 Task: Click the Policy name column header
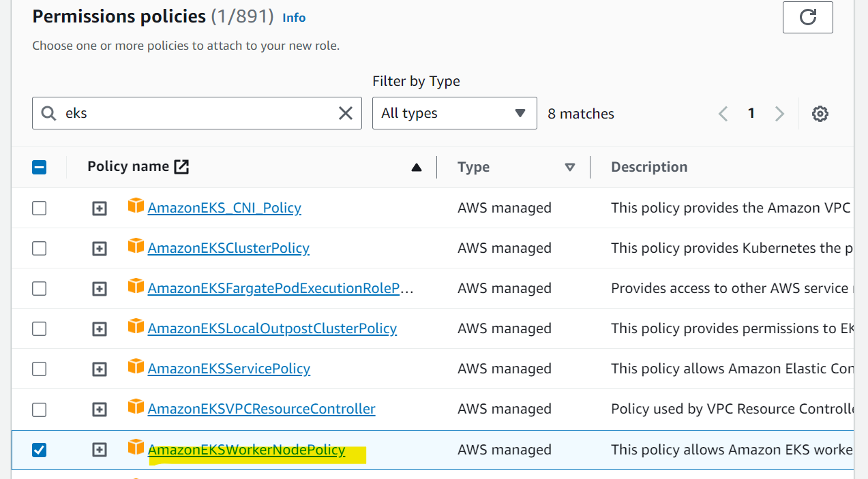tap(128, 166)
